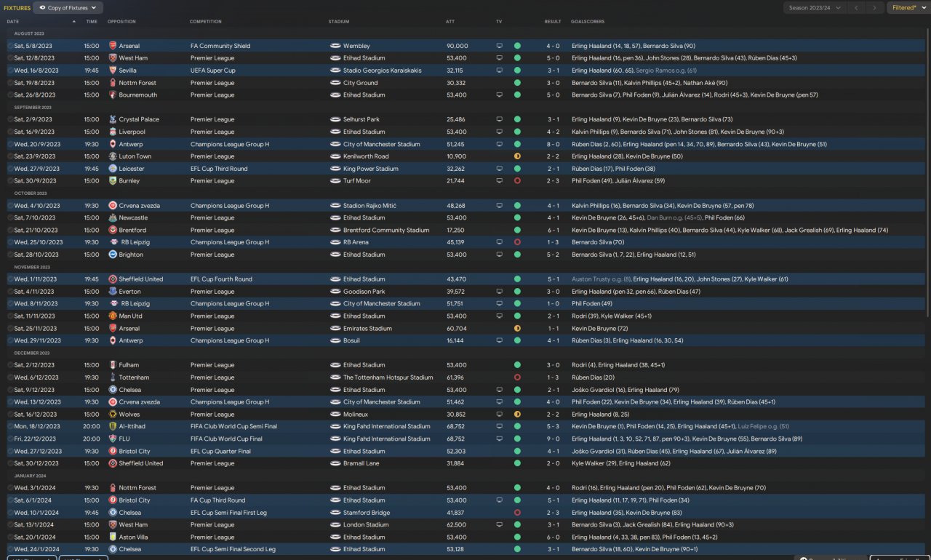931x560 pixels.
Task: Open the Filtered dropdown
Action: pyautogui.click(x=908, y=8)
